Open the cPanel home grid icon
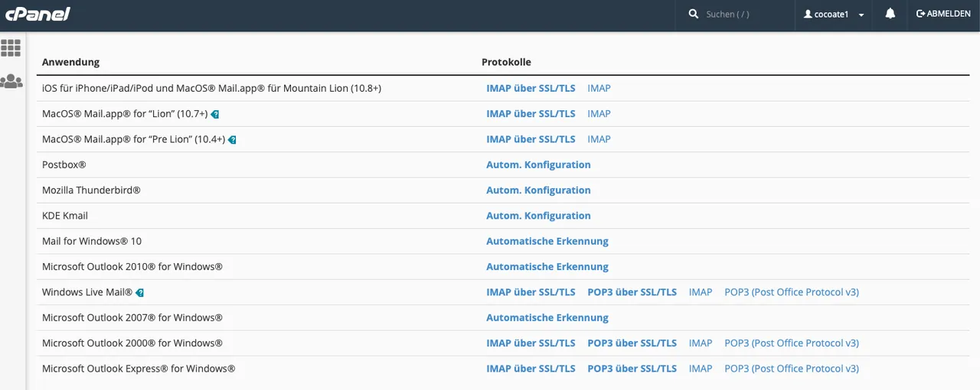 11,48
